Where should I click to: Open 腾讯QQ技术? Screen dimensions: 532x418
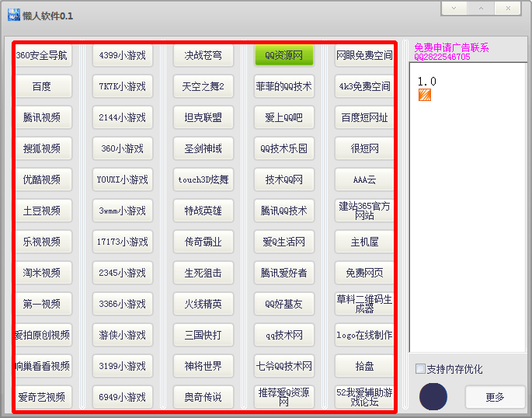(284, 211)
